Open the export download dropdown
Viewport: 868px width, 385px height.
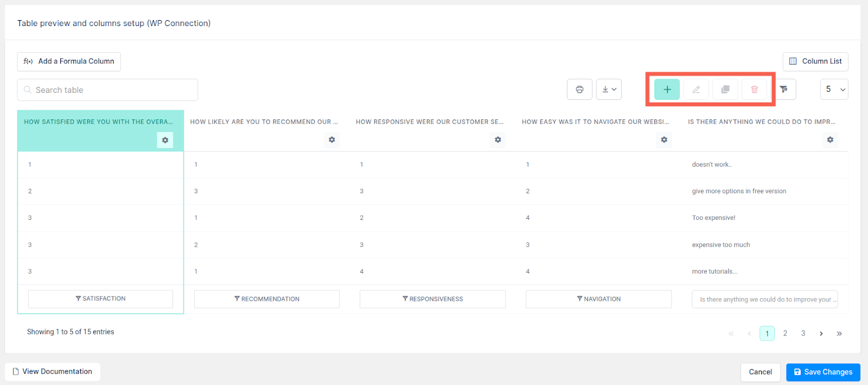coord(609,90)
